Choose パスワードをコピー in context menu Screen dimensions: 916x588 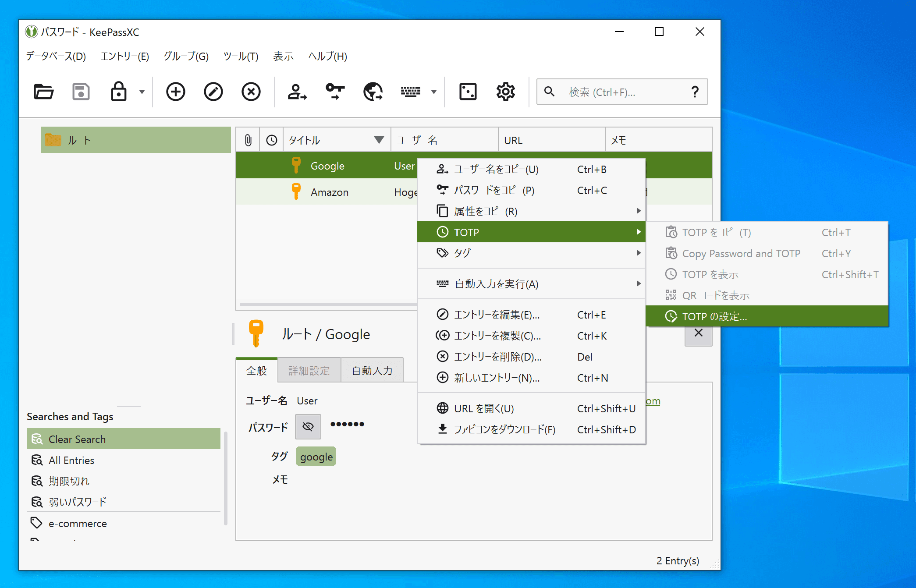531,190
